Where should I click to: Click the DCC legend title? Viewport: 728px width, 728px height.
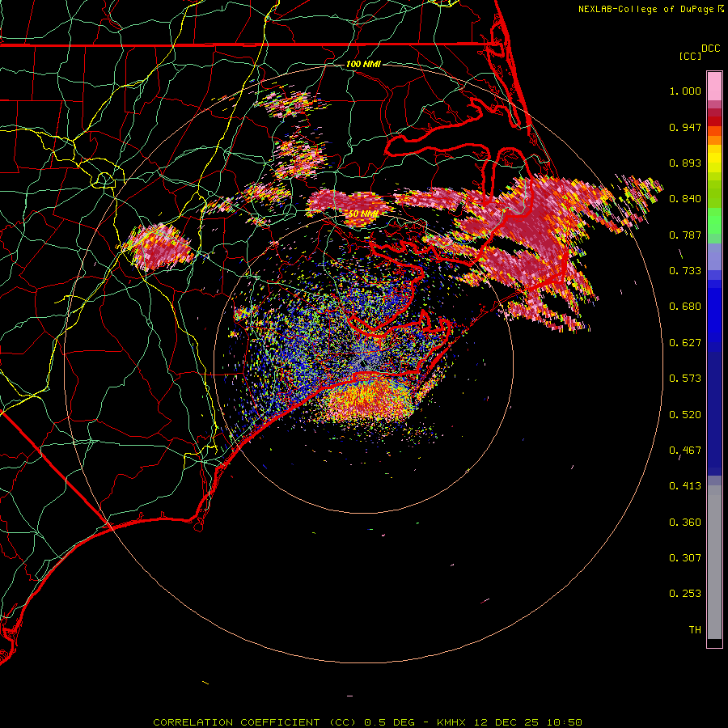coord(711,49)
